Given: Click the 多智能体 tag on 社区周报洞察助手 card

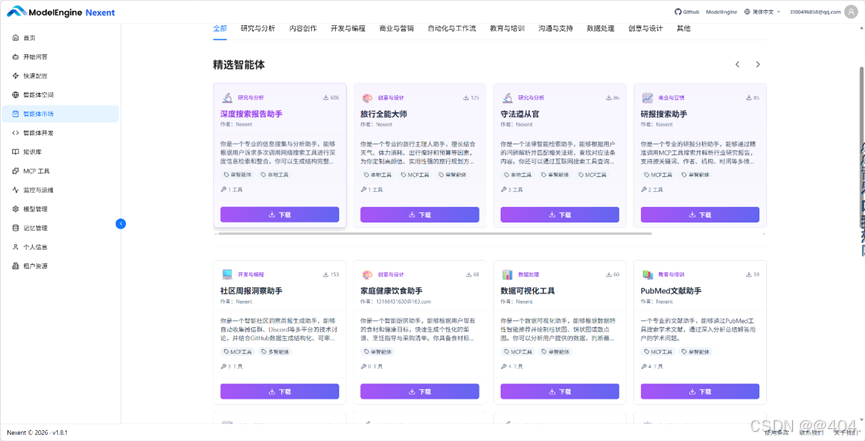Looking at the screenshot, I should pyautogui.click(x=275, y=351).
